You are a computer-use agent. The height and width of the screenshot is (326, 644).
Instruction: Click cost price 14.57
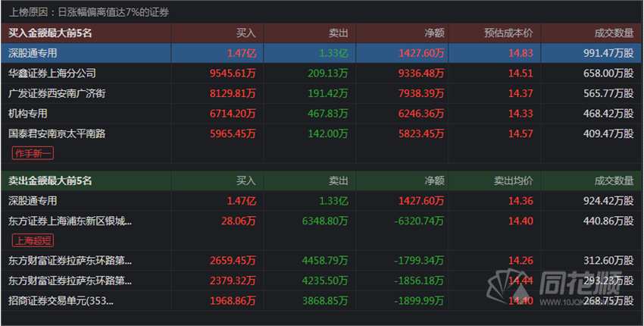pos(521,133)
